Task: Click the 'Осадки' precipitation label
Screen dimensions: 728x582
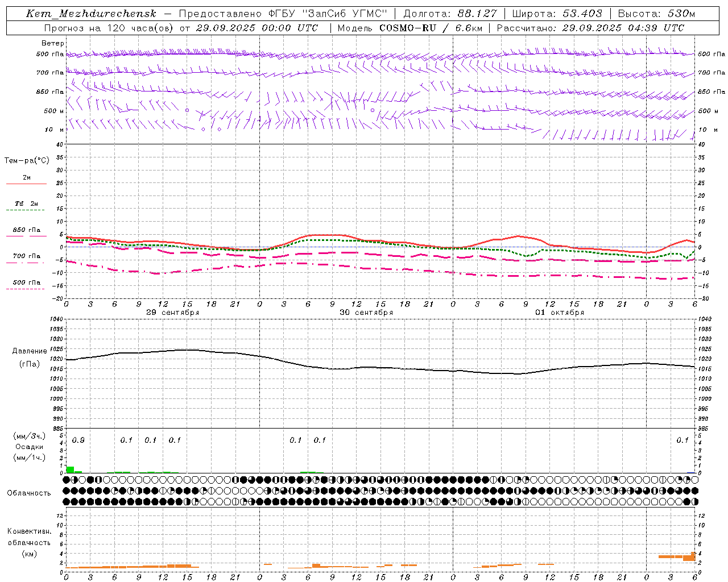Action: 30,447
